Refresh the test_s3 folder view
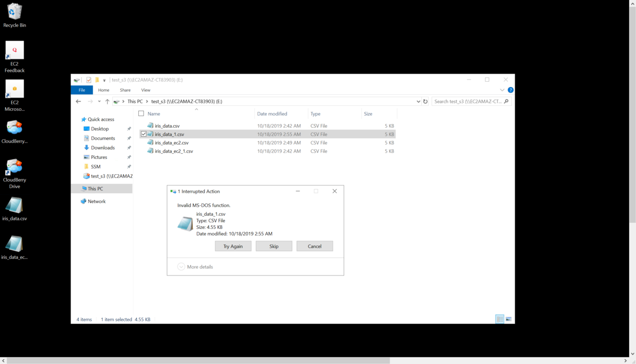 (425, 101)
